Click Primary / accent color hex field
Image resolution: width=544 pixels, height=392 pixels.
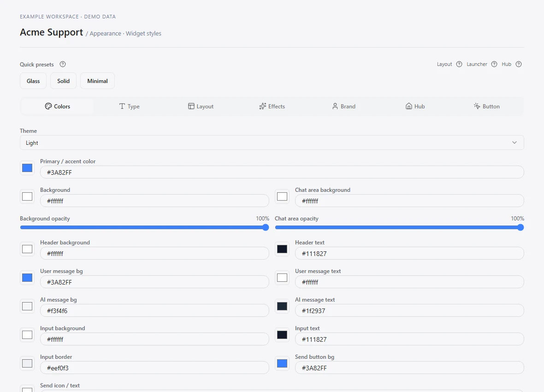pos(282,172)
